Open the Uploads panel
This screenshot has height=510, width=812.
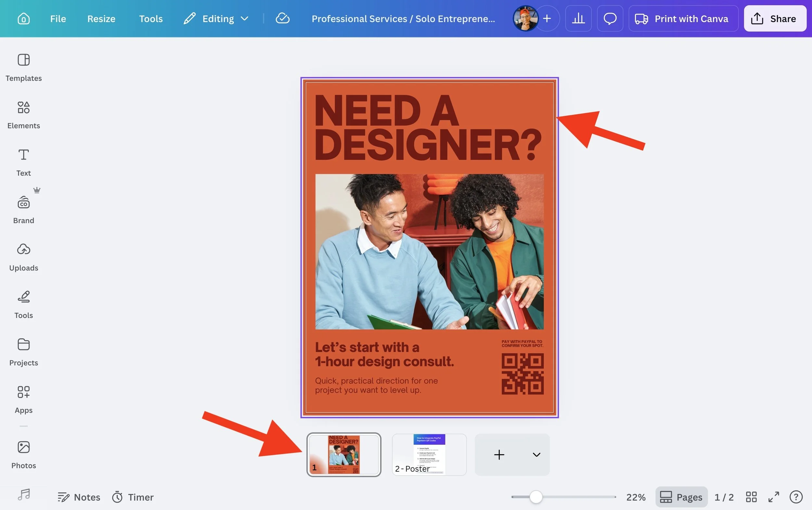(x=24, y=257)
